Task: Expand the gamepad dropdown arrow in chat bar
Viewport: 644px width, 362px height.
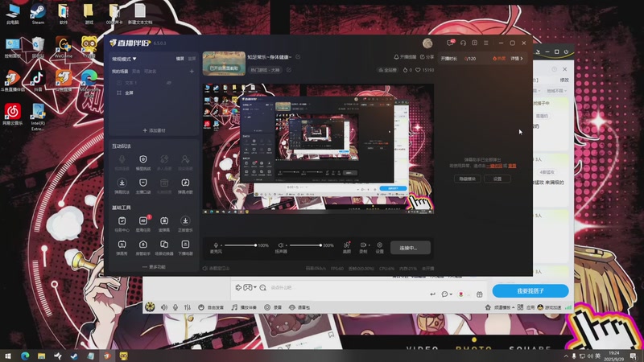Action: [x=254, y=287]
